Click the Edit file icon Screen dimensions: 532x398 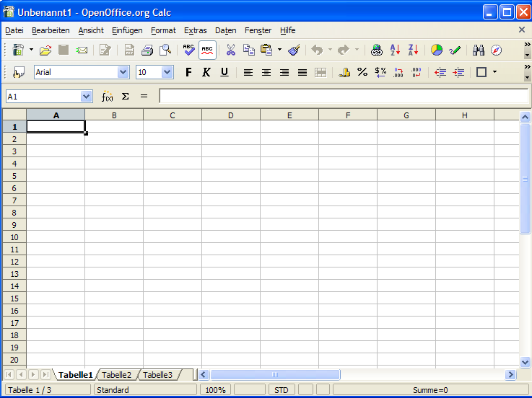(105, 50)
